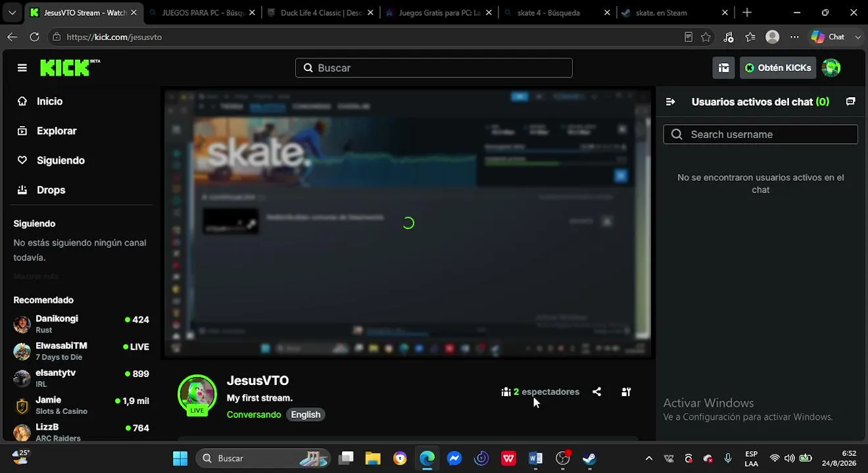Click the English language tag
Image resolution: width=868 pixels, height=473 pixels.
click(306, 415)
